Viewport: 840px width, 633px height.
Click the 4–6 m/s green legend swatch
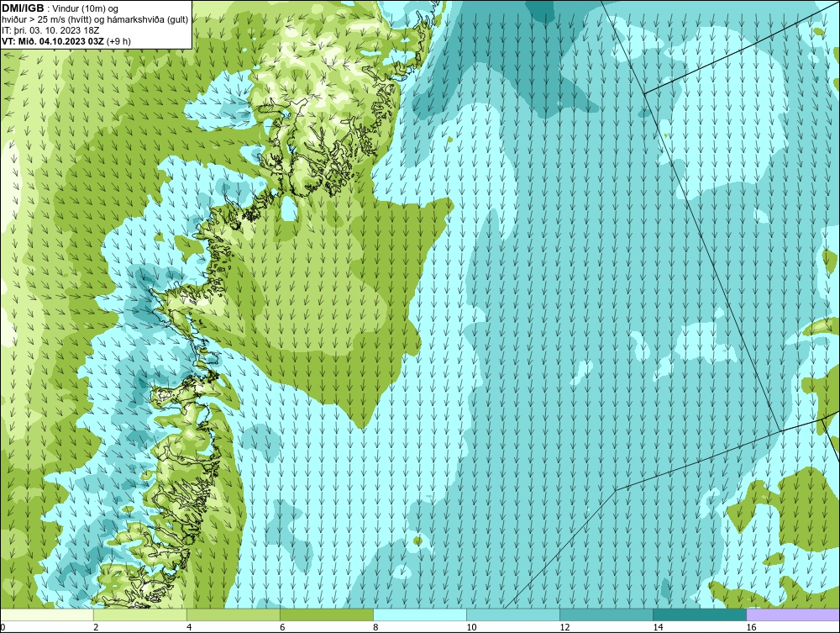(234, 615)
